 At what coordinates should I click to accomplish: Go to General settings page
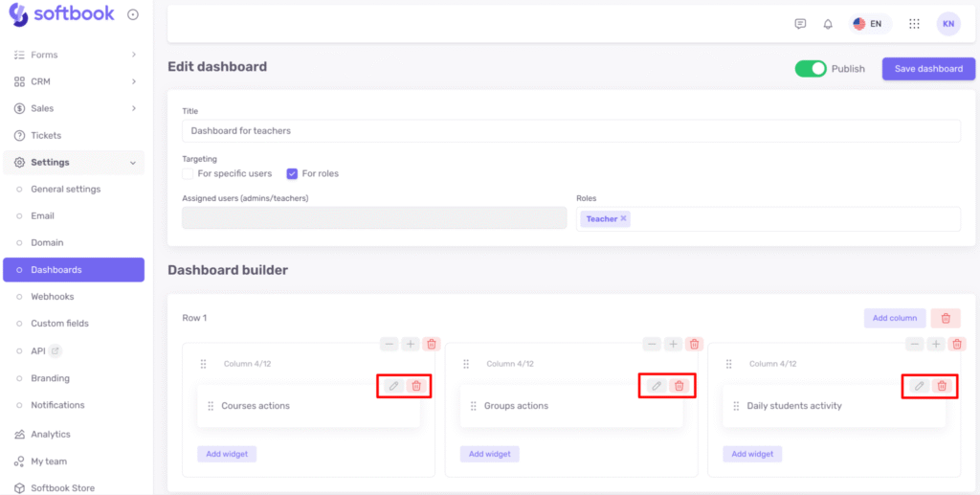coord(65,190)
